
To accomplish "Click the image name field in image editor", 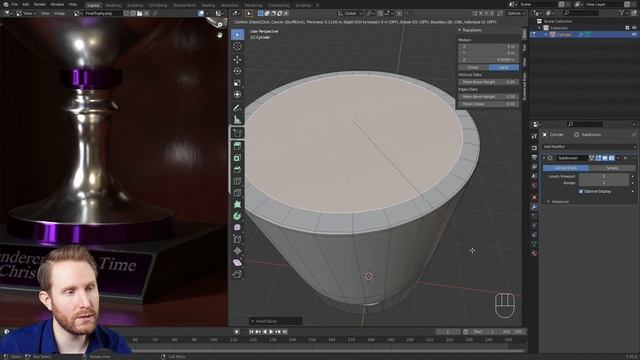I will (102, 13).
